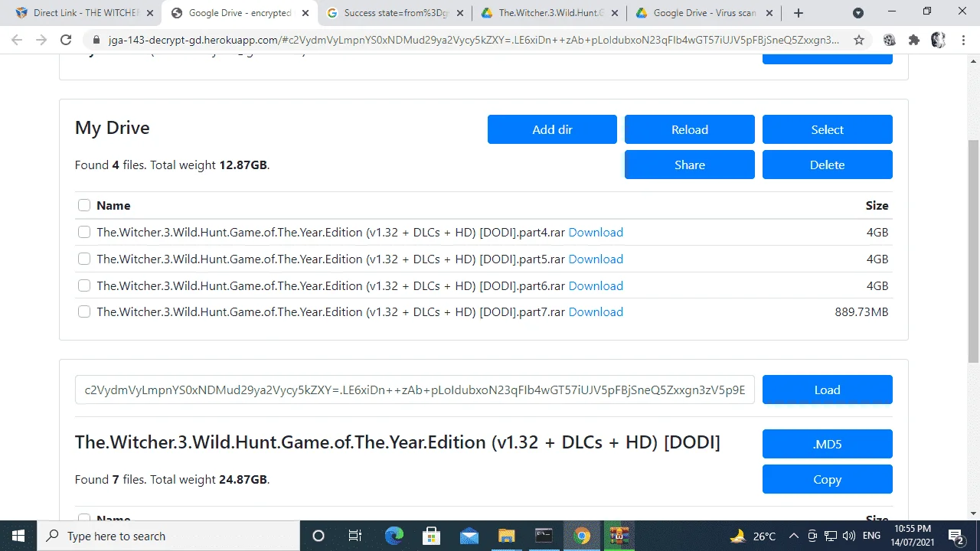The width and height of the screenshot is (980, 551).
Task: Open the Chrome three-dot menu
Action: tap(963, 40)
